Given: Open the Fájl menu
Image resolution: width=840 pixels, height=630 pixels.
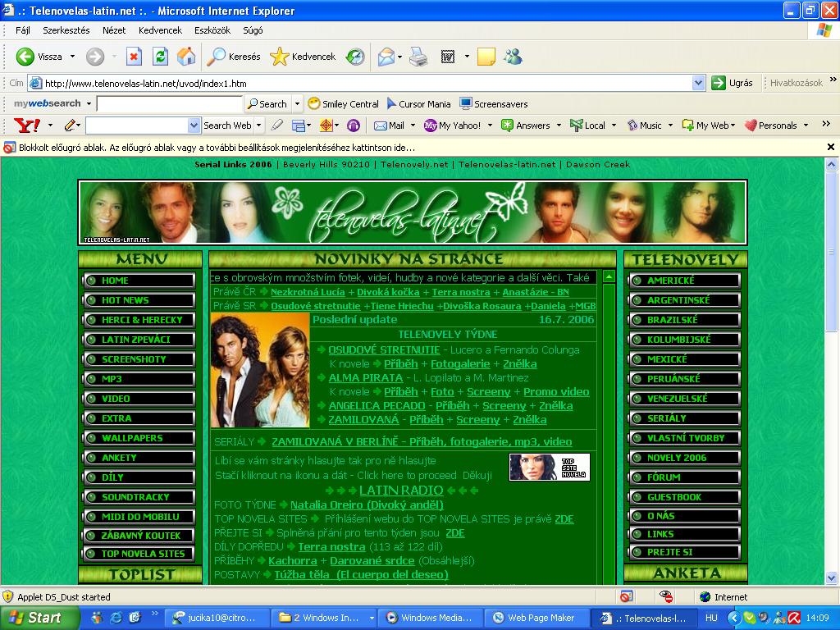Looking at the screenshot, I should point(22,30).
